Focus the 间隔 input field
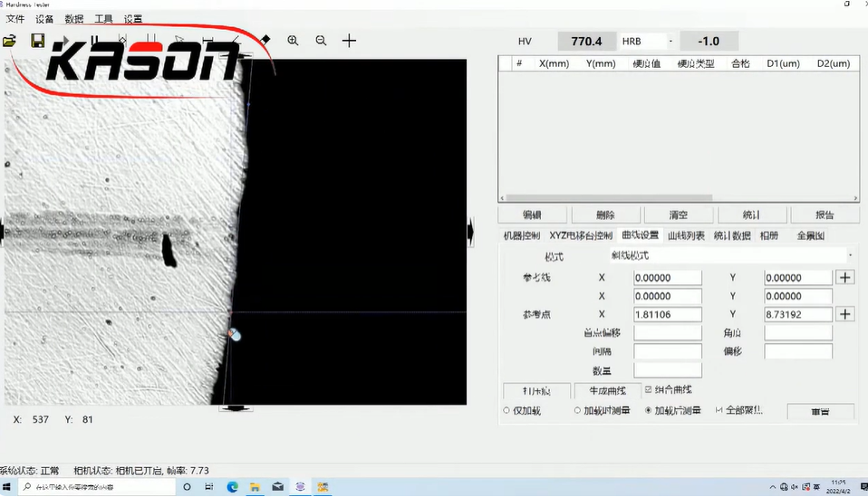 [x=668, y=351]
